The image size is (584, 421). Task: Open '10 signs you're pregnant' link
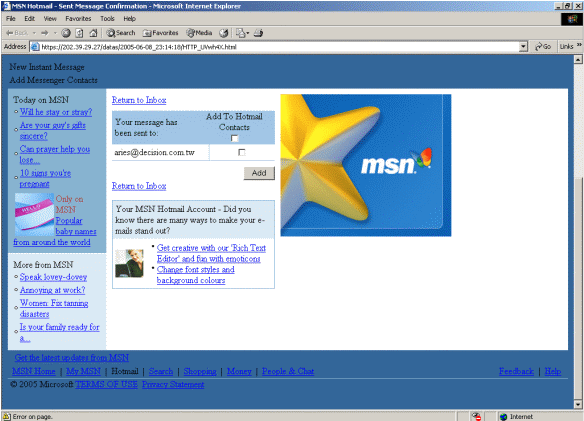coord(45,178)
